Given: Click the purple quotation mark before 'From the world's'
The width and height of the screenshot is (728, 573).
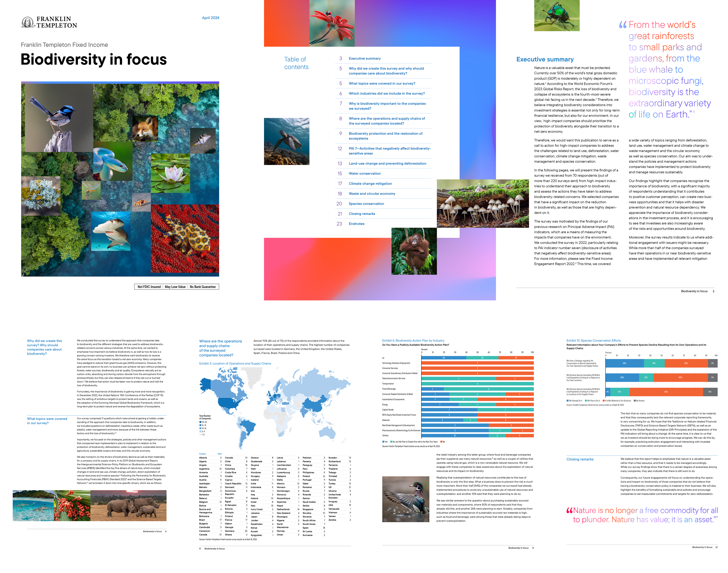Looking at the screenshot, I should click(623, 25).
